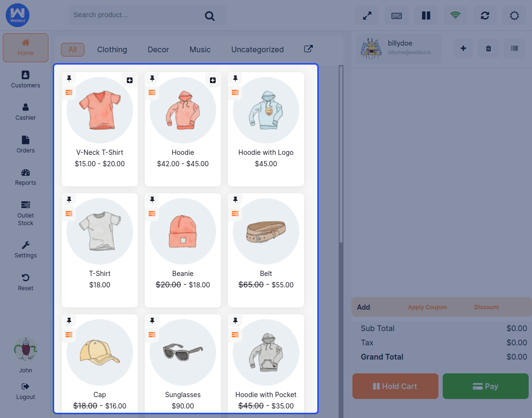The width and height of the screenshot is (532, 418).
Task: Apply Coupon to the cart
Action: click(x=427, y=307)
